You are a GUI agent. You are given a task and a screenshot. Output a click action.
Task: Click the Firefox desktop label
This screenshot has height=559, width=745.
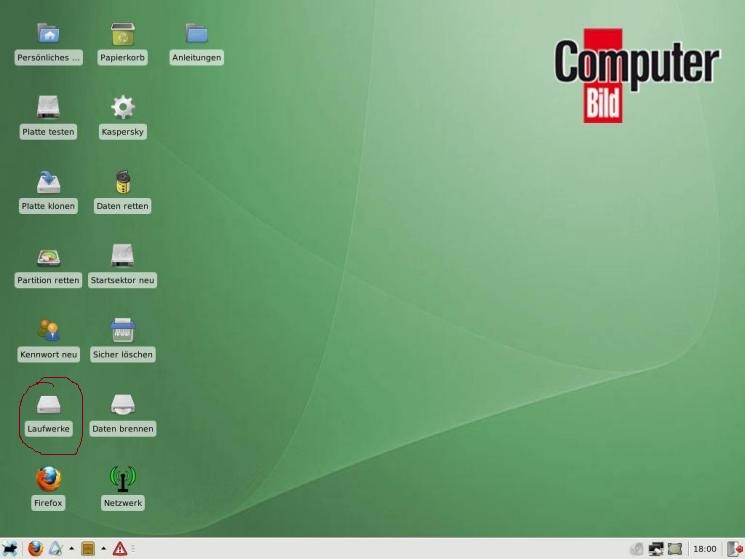[48, 502]
